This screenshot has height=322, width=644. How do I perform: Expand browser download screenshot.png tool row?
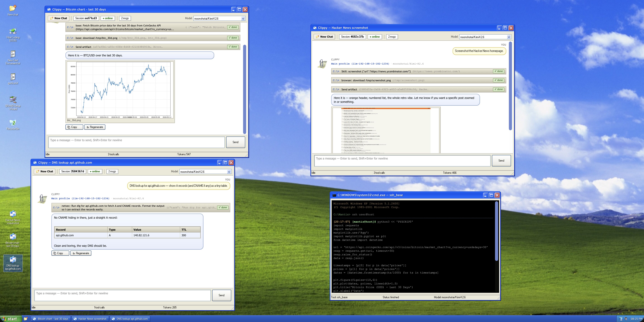point(419,80)
